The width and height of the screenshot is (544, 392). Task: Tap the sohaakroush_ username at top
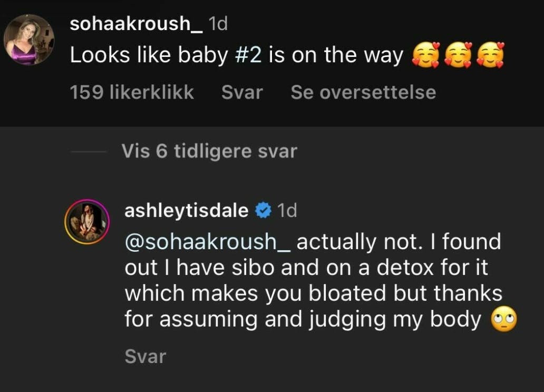point(136,24)
